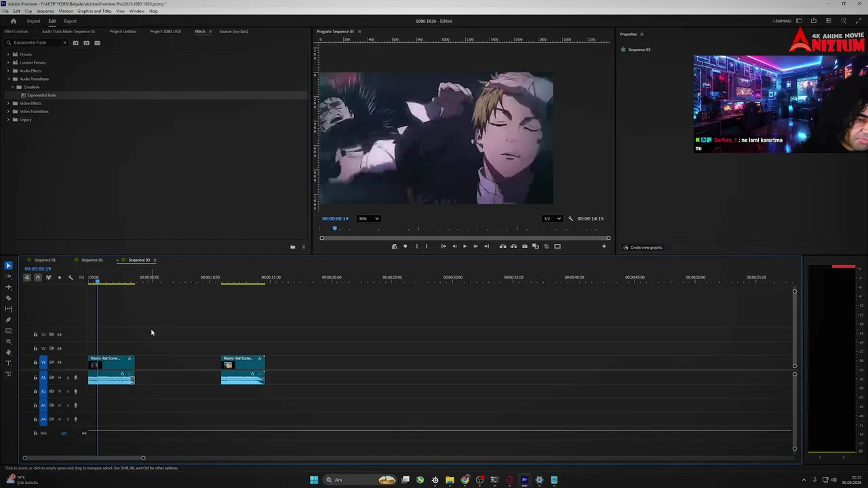Switch to the Import workspace
Screen dimensions: 868x488
coord(33,21)
